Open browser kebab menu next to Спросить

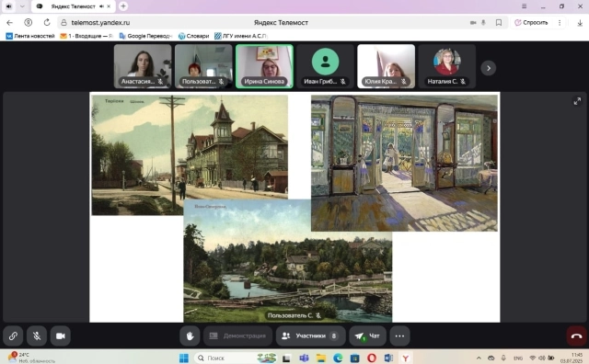560,22
